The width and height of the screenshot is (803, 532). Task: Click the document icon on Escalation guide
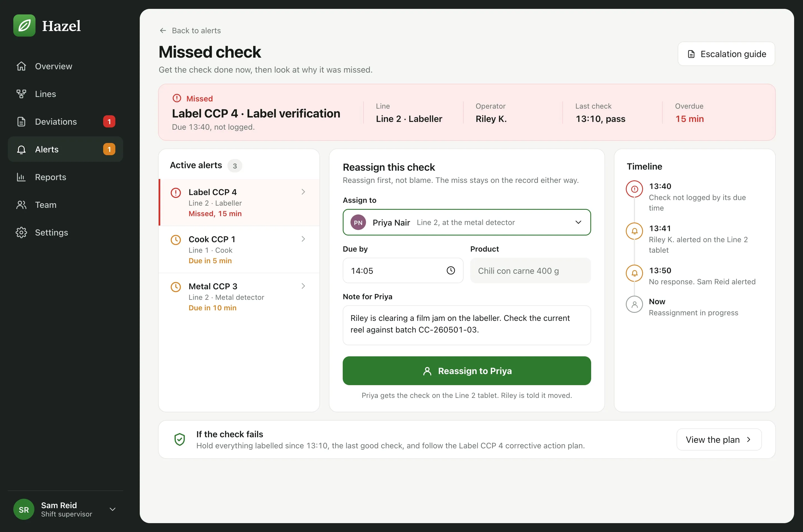[691, 54]
